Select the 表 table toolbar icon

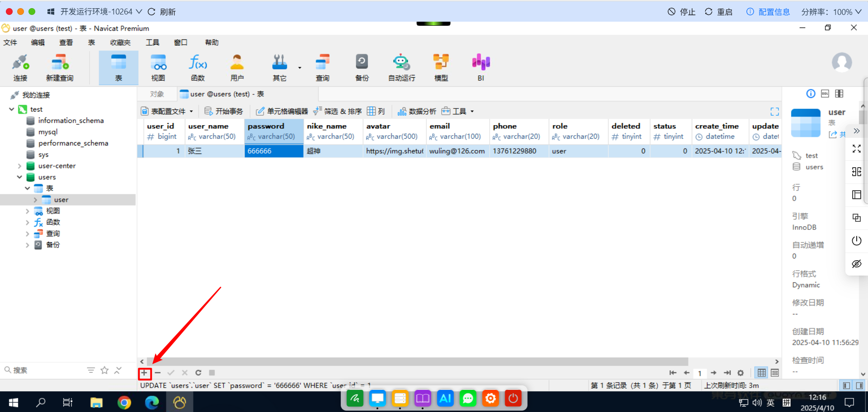tap(118, 68)
